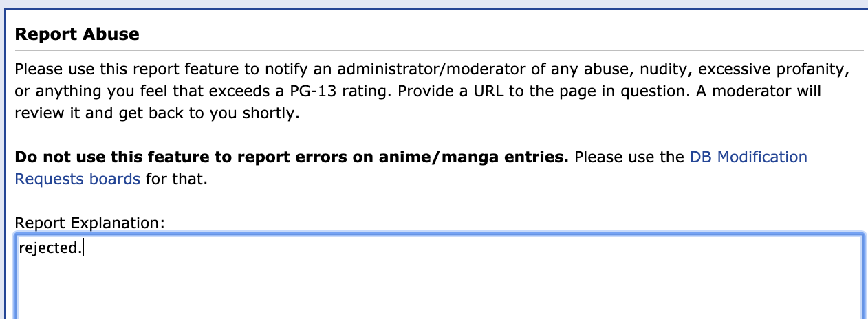The height and width of the screenshot is (319, 868).
Task: Click the "Requests boards" link text
Action: pyautogui.click(x=77, y=180)
